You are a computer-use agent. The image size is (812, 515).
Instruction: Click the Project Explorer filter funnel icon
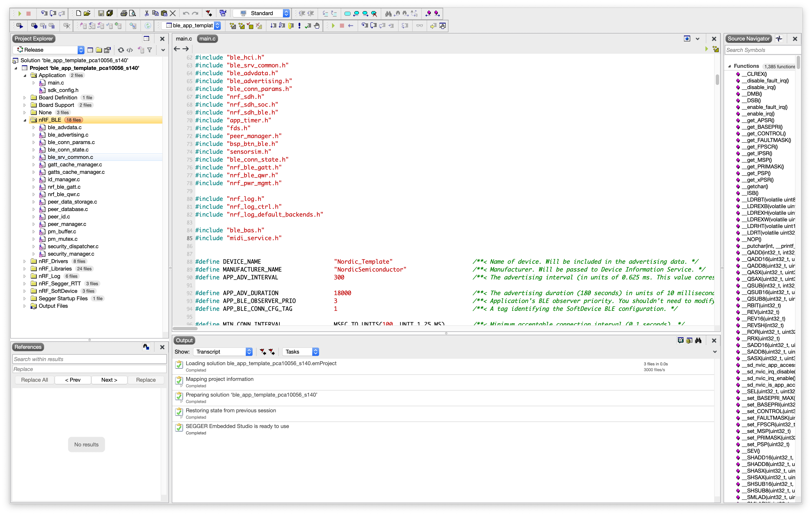(x=149, y=50)
